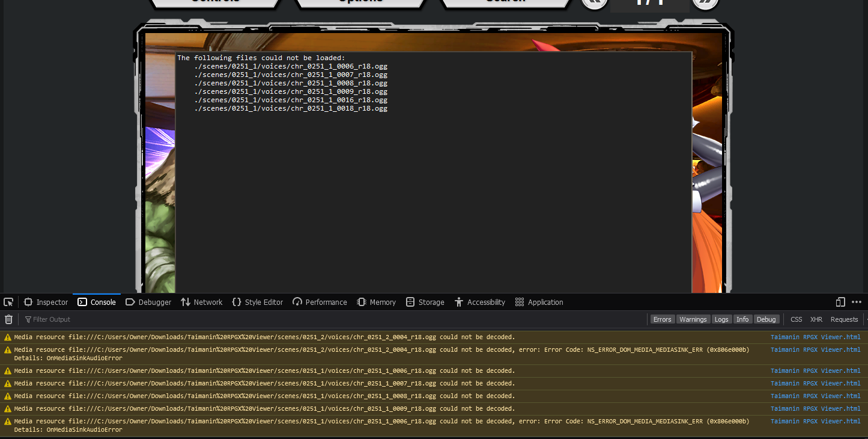Open Responsive Design Mode
868x439 pixels.
(x=840, y=302)
